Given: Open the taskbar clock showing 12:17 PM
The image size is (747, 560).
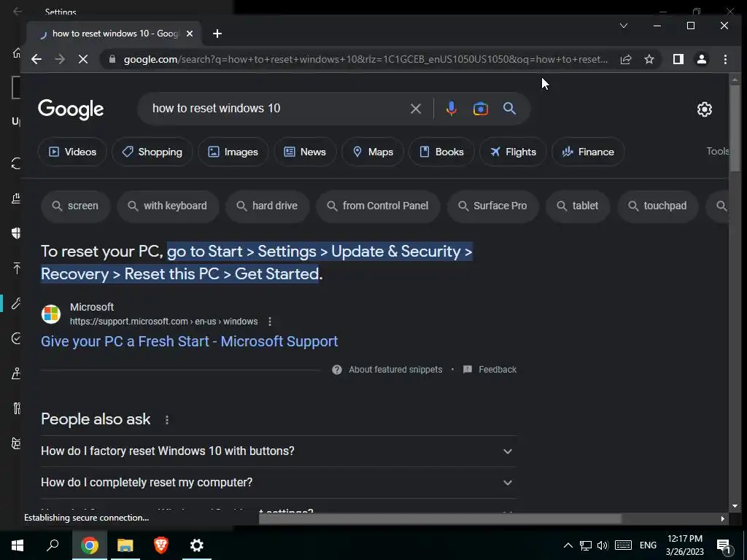Looking at the screenshot, I should click(684, 545).
